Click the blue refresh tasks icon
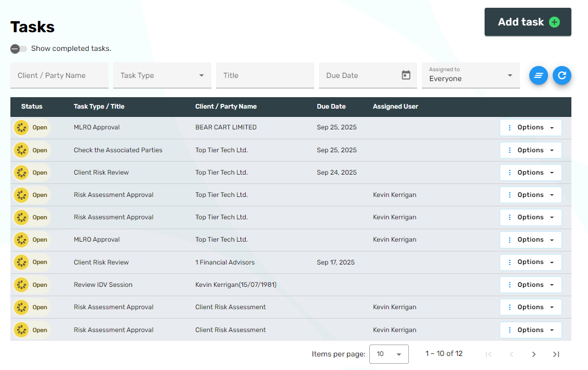The width and height of the screenshot is (588, 370). tap(562, 75)
